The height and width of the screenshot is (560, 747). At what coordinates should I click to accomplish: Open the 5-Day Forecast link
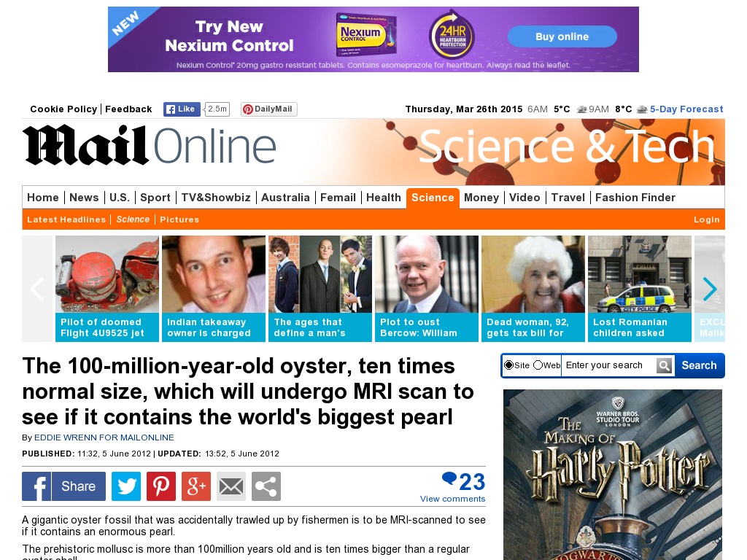pyautogui.click(x=686, y=109)
